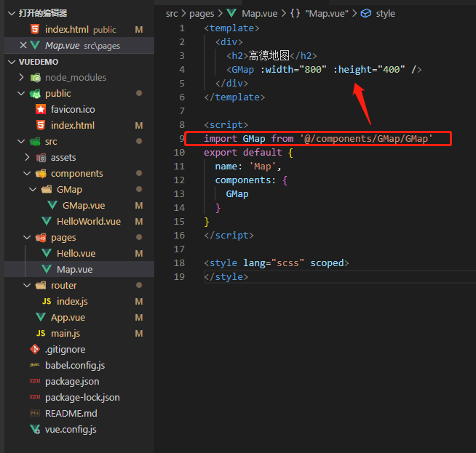
Task: Click the Vue icon beside Map.vue src\pages
Action: tap(35, 46)
